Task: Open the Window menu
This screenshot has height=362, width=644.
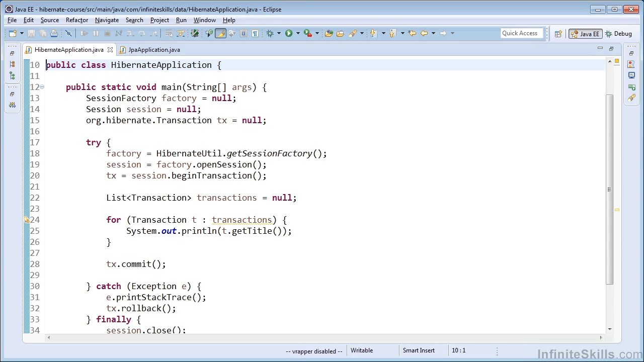Action: point(205,20)
